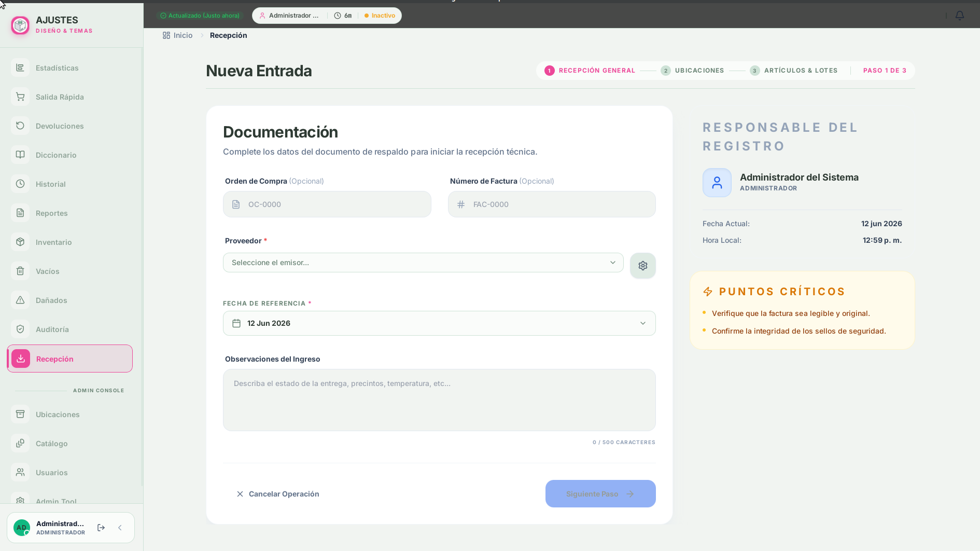Open the Proveedor 'Seleccione el emisor...' dropdown

[423, 263]
